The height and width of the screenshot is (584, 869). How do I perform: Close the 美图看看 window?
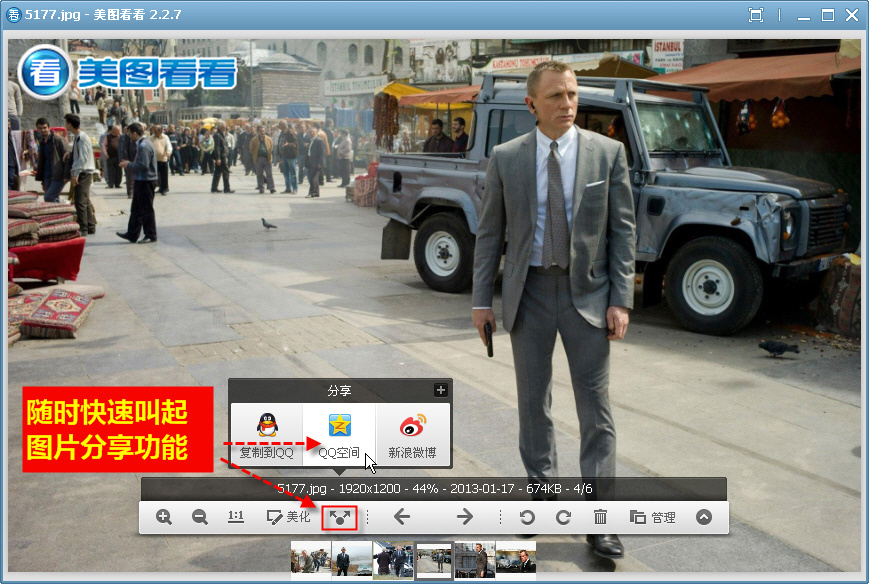852,15
